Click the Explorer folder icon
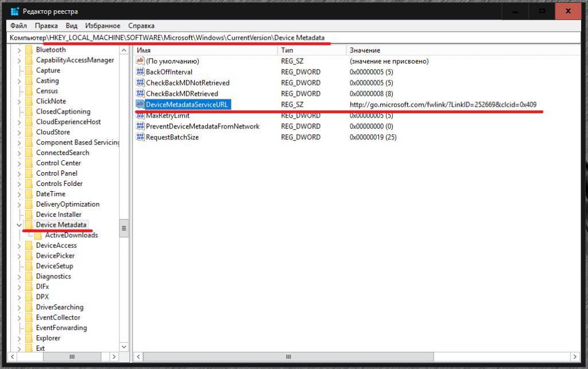The image size is (588, 369). click(x=29, y=338)
